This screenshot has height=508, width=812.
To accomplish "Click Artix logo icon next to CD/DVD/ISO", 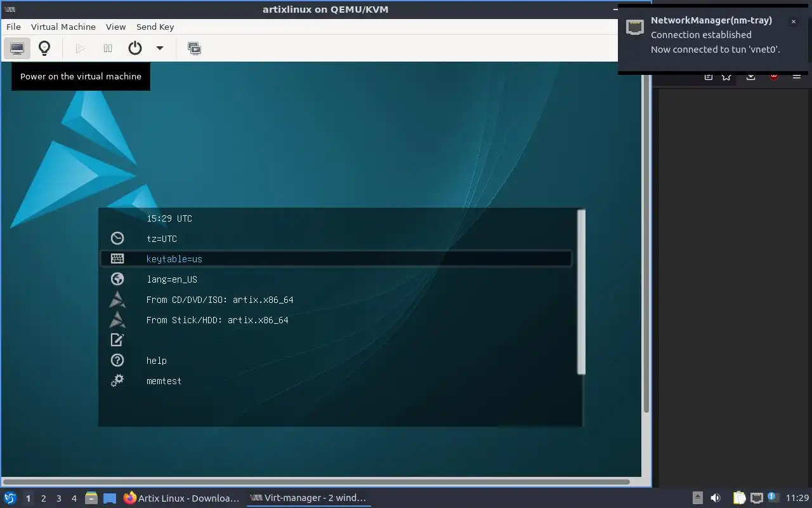I will coord(117,299).
